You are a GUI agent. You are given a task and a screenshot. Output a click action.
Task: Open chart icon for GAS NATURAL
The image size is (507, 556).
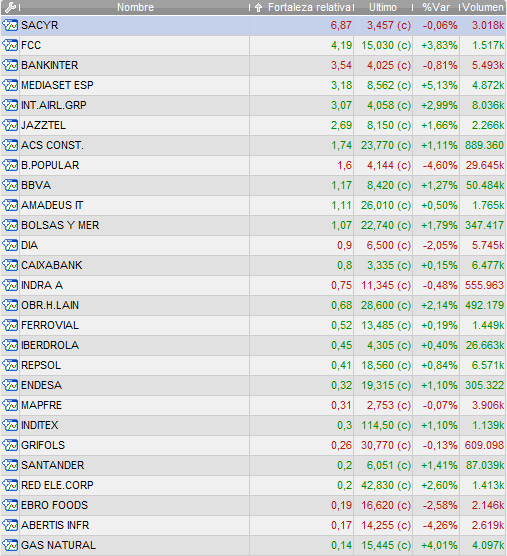[x=10, y=545]
